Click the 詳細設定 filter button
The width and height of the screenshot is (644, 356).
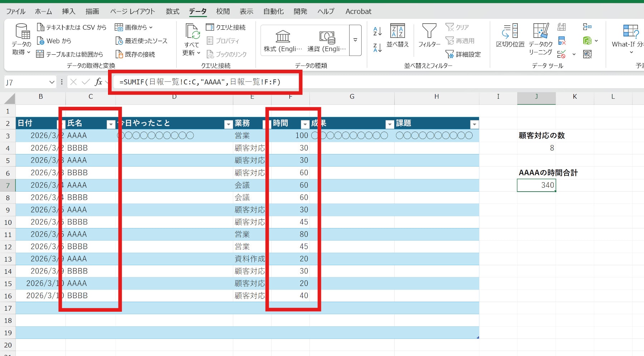[463, 54]
